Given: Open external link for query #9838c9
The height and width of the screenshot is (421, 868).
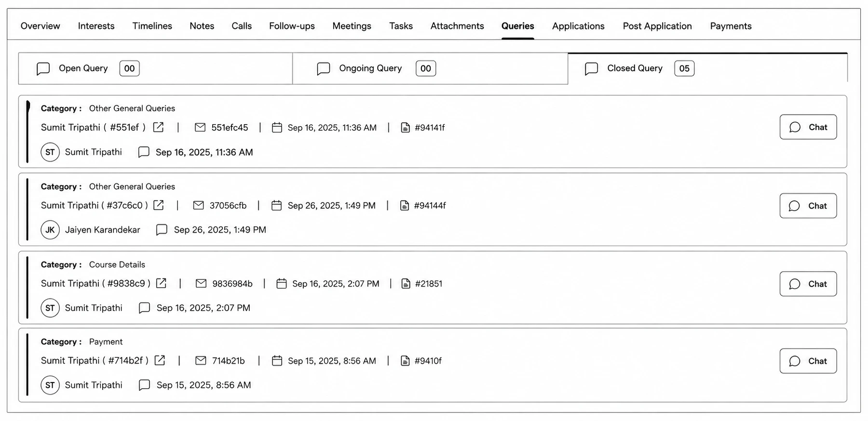Looking at the screenshot, I should pyautogui.click(x=161, y=283).
